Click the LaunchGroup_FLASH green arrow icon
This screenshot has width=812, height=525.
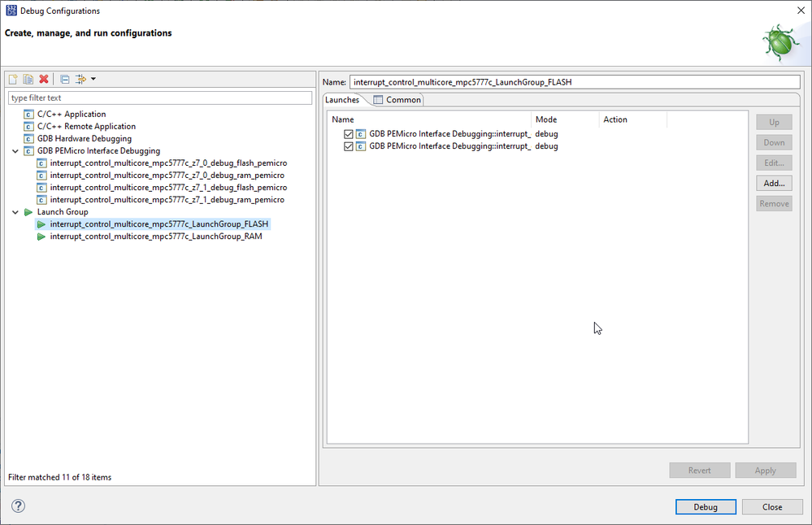(41, 224)
